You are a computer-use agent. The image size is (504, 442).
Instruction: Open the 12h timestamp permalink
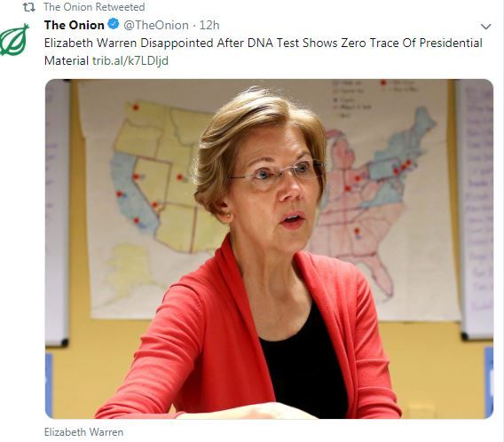click(209, 25)
